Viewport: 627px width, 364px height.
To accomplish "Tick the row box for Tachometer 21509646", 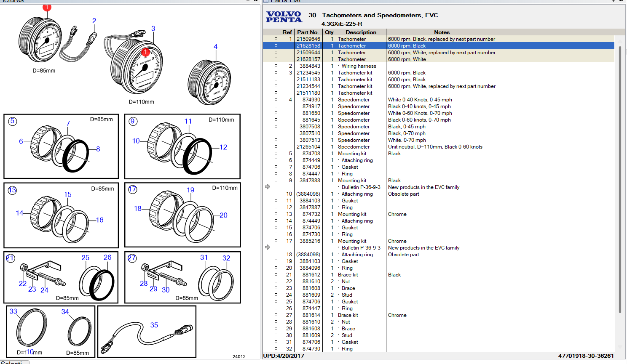I will point(276,39).
